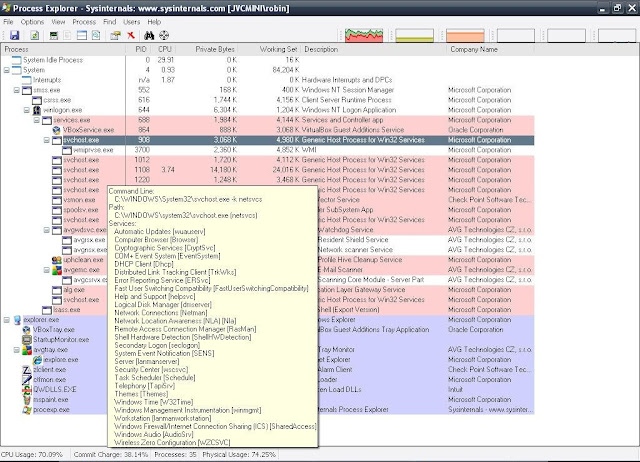
Task: Click the explorer.exe computer icon
Action: (17, 320)
